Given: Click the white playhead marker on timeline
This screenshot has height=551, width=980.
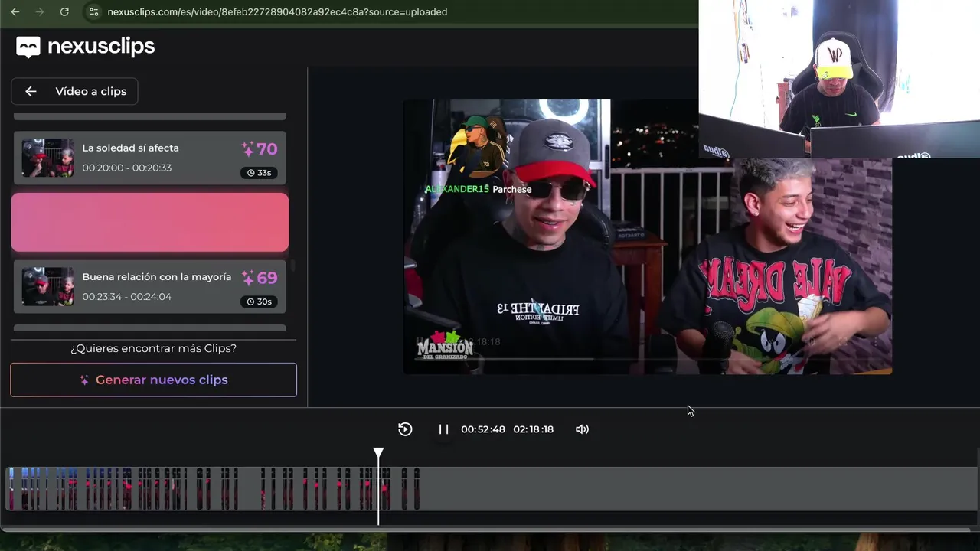Looking at the screenshot, I should (378, 454).
